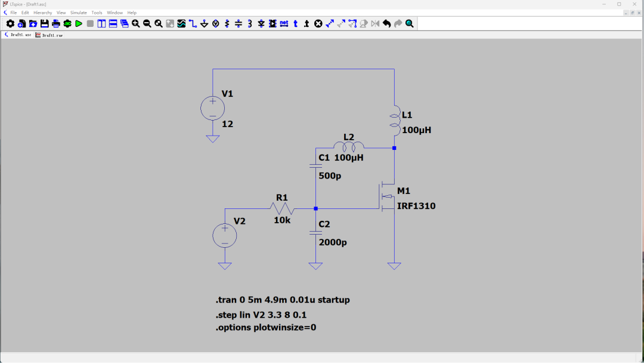Cascade the windows
The width and height of the screenshot is (644, 363).
125,24
